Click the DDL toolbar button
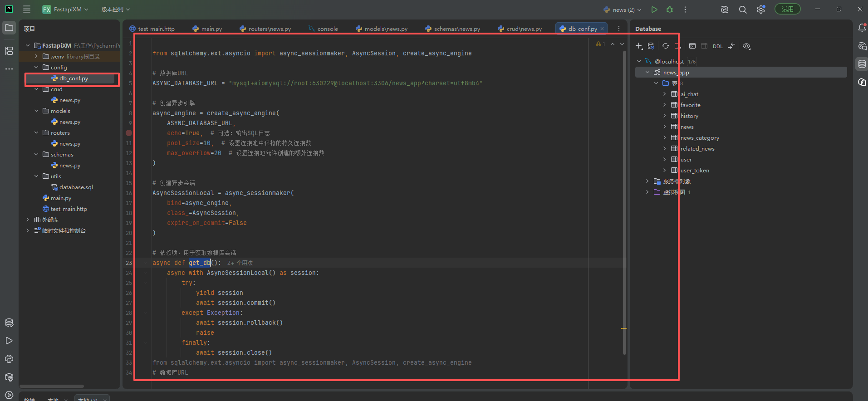 (718, 46)
